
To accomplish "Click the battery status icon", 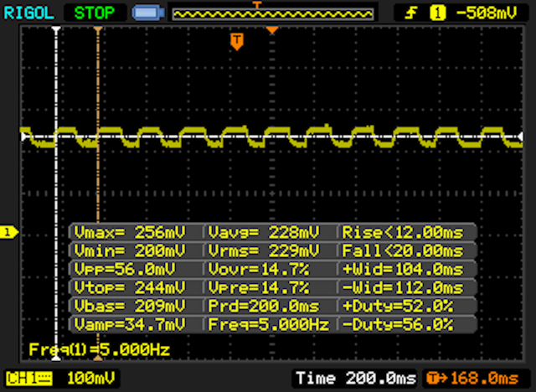I will point(148,13).
